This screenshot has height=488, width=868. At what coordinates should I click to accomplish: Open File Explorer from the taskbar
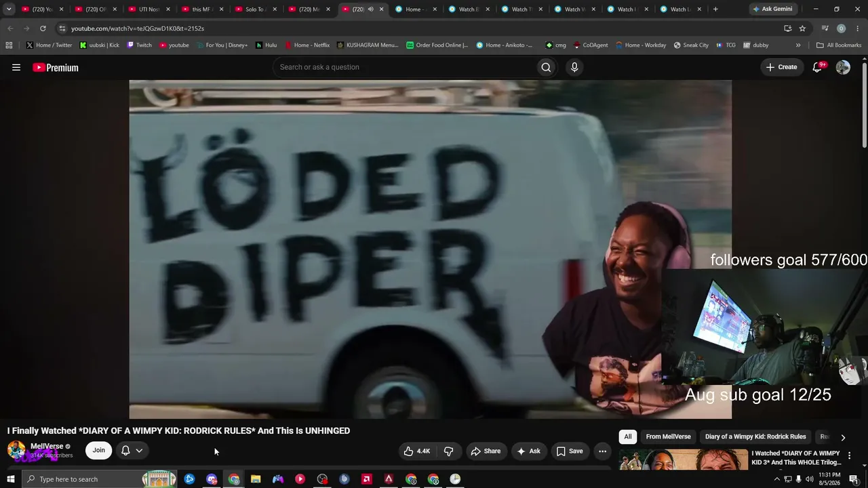pyautogui.click(x=256, y=479)
